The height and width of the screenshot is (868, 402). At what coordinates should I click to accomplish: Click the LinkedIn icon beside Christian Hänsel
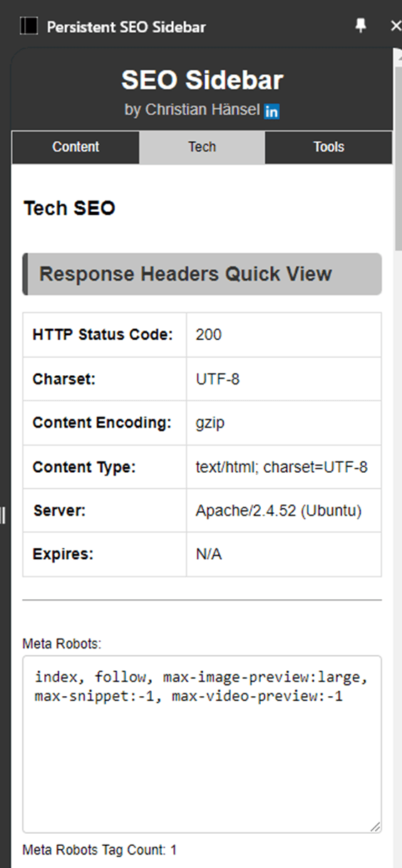click(x=272, y=111)
